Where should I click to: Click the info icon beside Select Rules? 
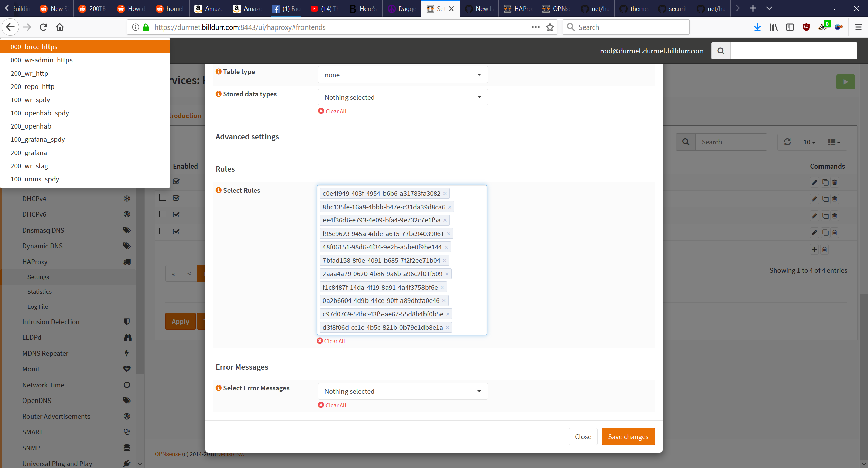(x=218, y=190)
